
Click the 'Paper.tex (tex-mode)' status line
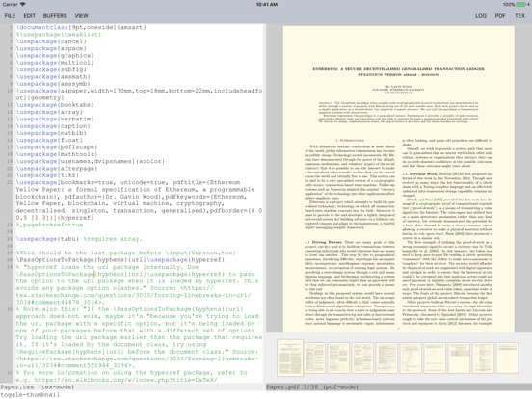[x=38, y=387]
